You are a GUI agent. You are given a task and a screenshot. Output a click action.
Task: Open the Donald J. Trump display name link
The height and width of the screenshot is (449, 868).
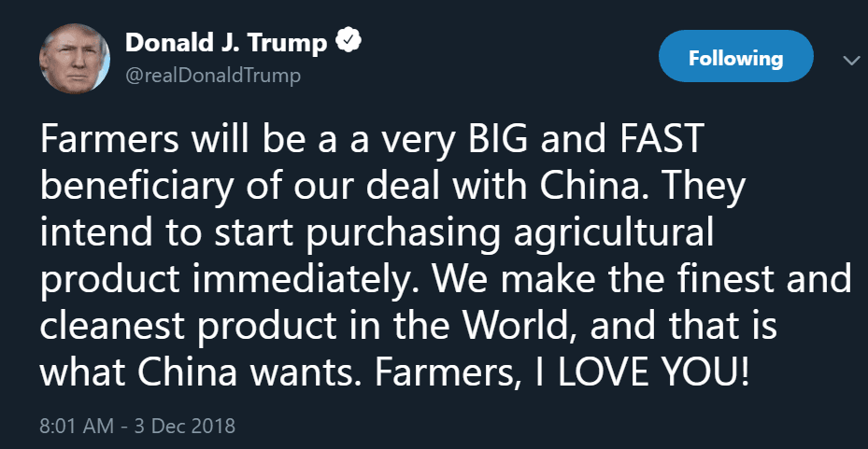click(226, 43)
